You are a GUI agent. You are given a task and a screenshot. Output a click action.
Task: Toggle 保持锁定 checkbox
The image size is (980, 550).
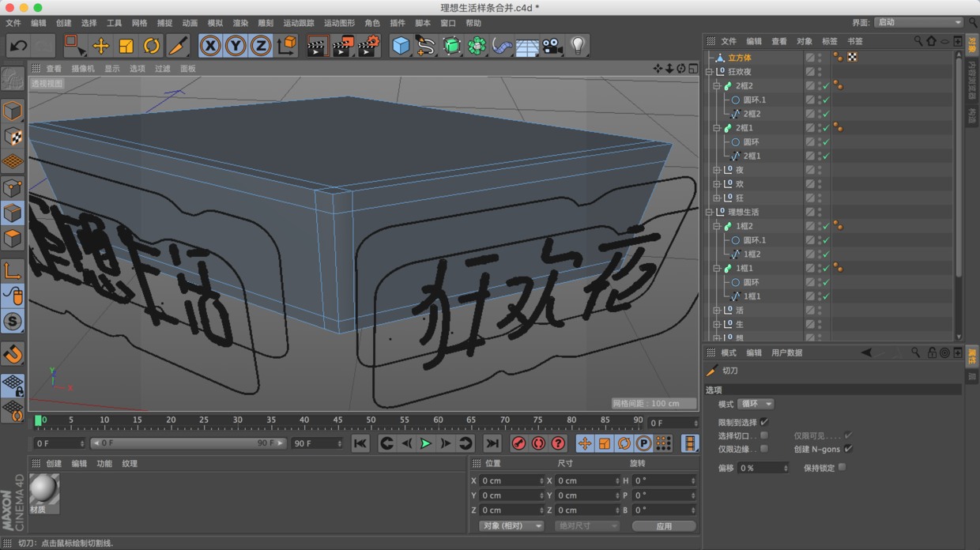pyautogui.click(x=842, y=468)
